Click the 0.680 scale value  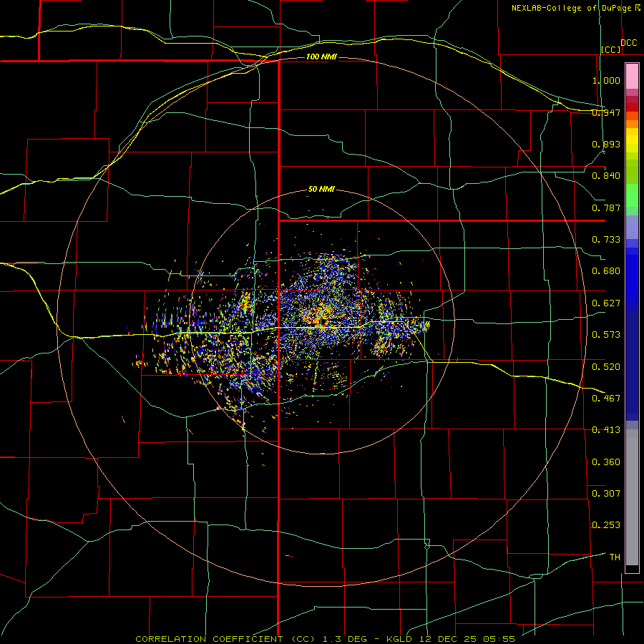click(606, 271)
